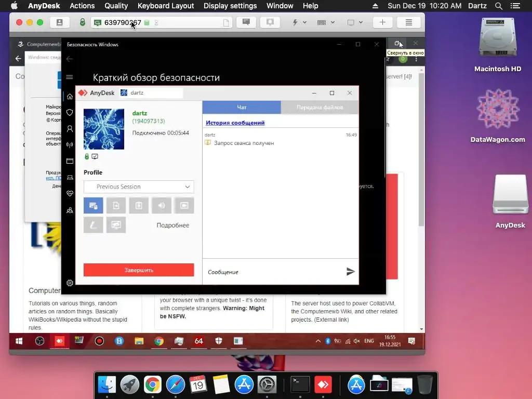Click the muted volume icon in system tray
This screenshot has height=399, width=532.
click(x=356, y=341)
